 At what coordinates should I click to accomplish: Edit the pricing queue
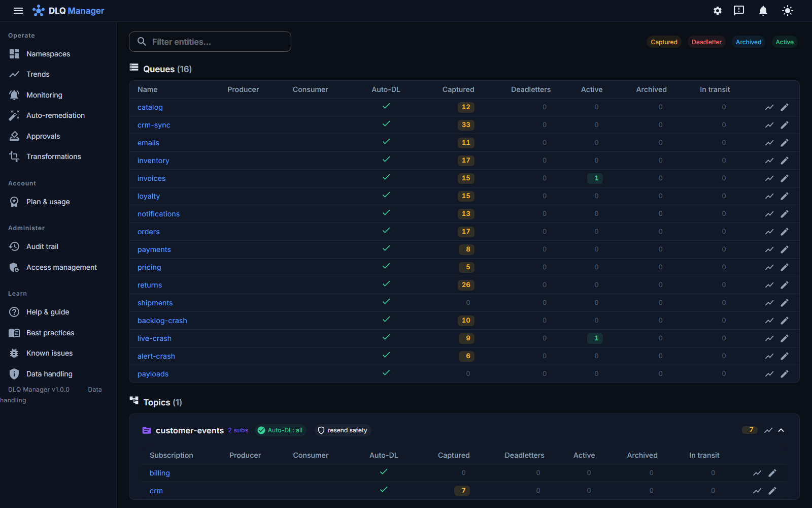(785, 267)
